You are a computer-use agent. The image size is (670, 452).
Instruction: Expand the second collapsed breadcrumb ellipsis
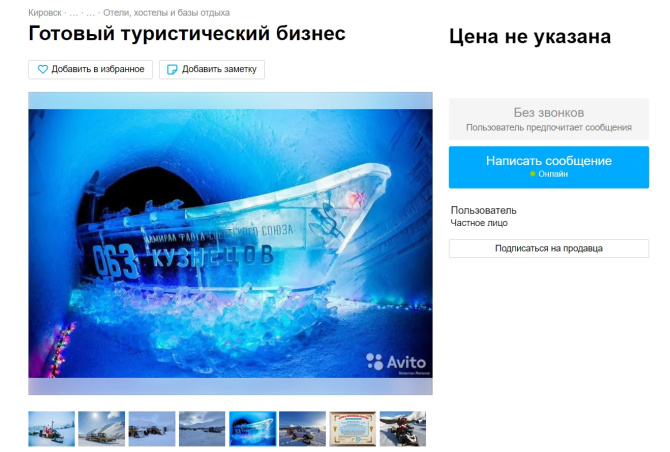tap(90, 13)
